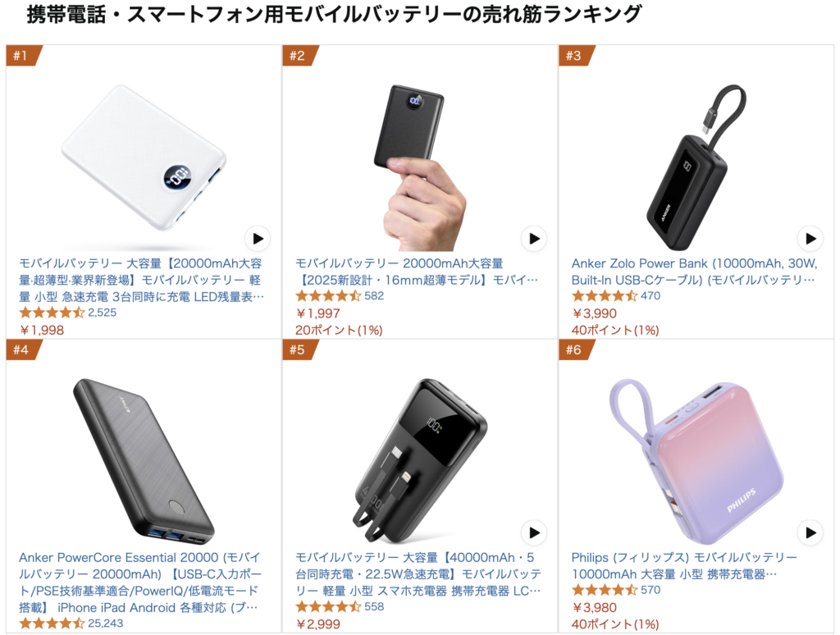Open the #5 40000mAh・5台同時充電 product title
Image resolution: width=840 pixels, height=635 pixels.
tap(418, 574)
